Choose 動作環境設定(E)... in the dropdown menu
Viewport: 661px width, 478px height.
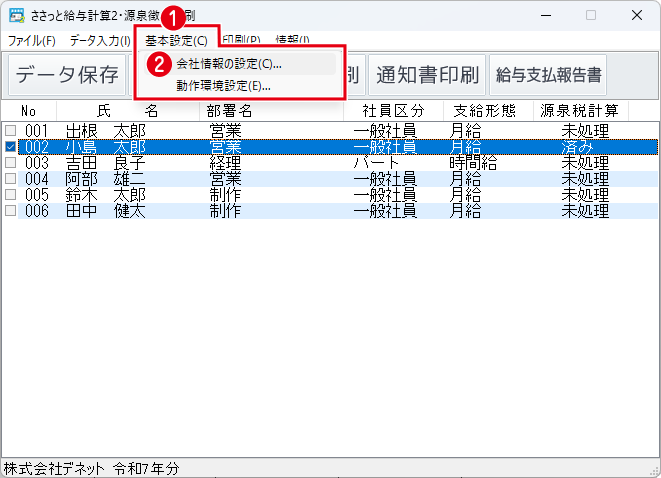click(x=224, y=85)
